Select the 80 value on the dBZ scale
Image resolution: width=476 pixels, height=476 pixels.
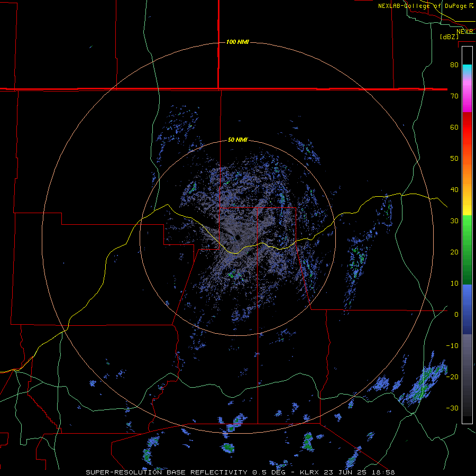click(454, 65)
